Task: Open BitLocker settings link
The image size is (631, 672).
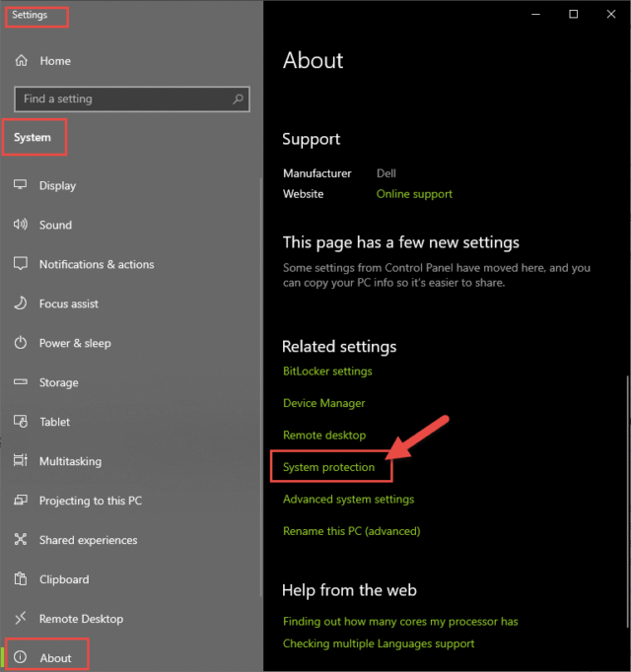Action: [x=327, y=371]
